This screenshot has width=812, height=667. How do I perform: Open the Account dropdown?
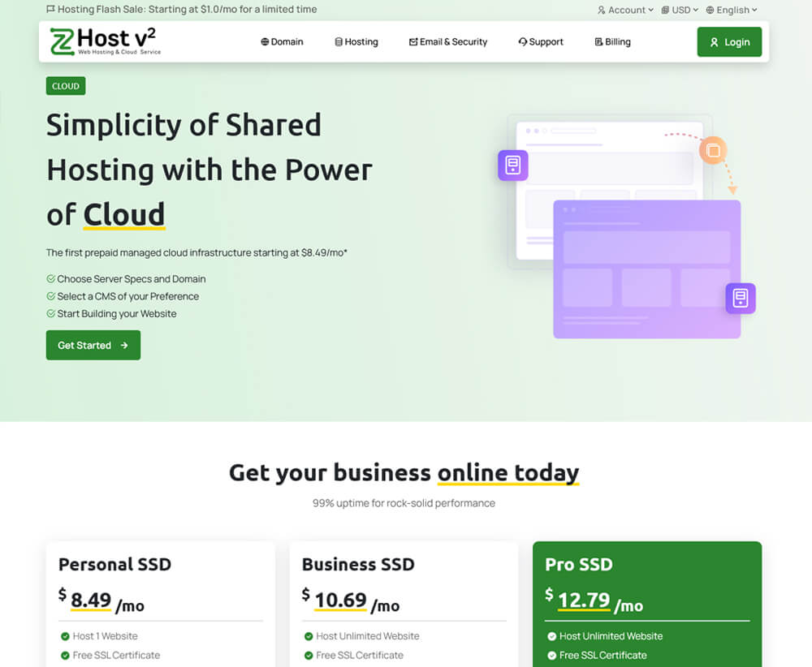pos(625,10)
